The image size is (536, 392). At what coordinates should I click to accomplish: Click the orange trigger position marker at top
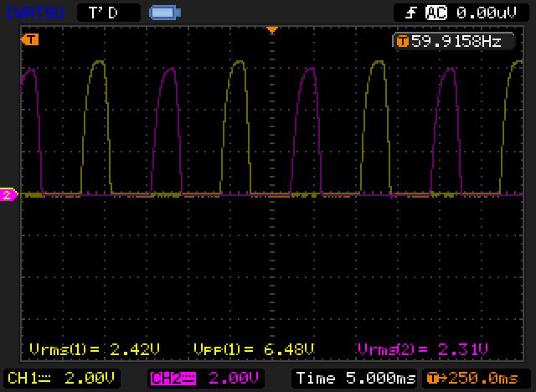272,30
